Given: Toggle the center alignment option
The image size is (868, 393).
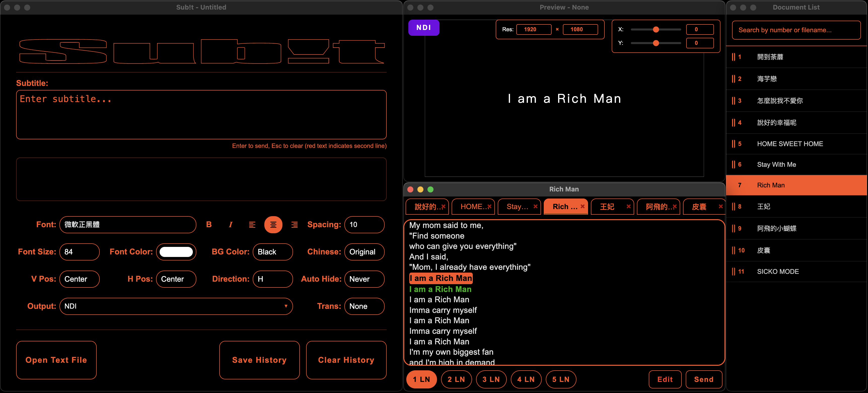Looking at the screenshot, I should click(273, 224).
